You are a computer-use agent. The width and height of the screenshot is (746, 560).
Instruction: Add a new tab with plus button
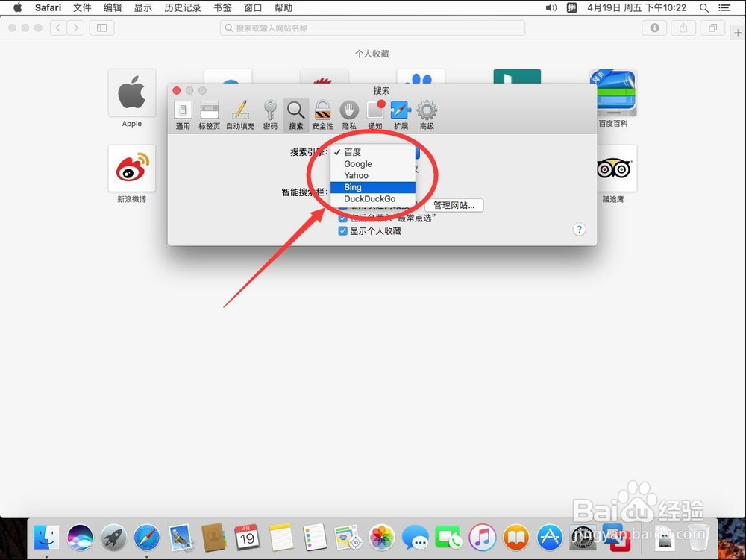tap(738, 32)
